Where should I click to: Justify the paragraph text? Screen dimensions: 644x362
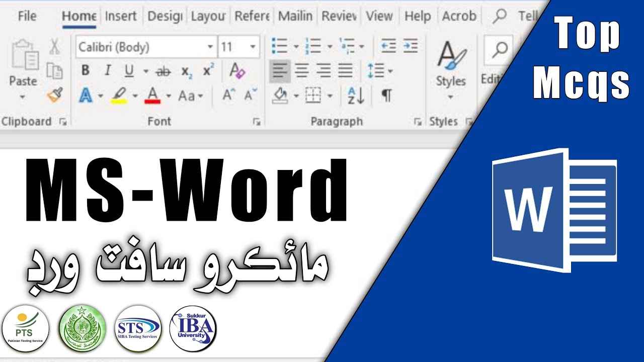pos(345,71)
